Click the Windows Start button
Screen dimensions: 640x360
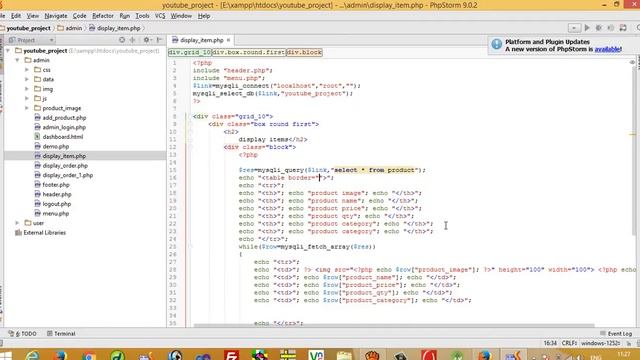pyautogui.click(x=6, y=356)
